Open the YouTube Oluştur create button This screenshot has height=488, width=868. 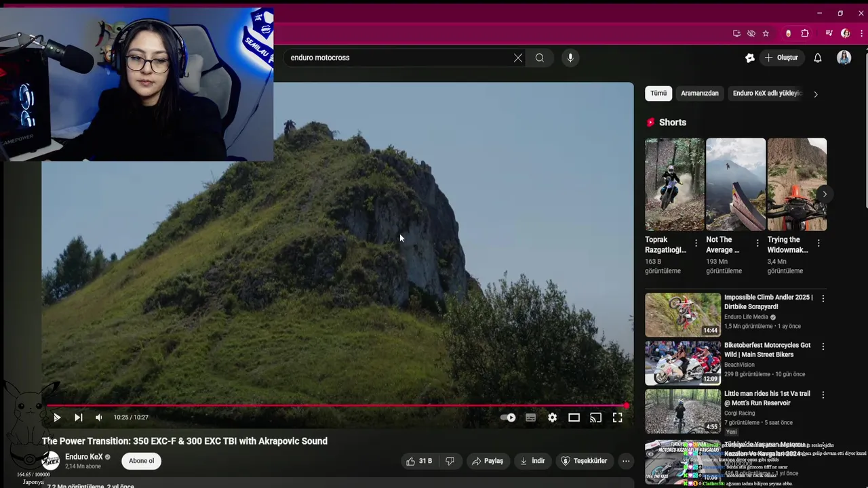[781, 58]
